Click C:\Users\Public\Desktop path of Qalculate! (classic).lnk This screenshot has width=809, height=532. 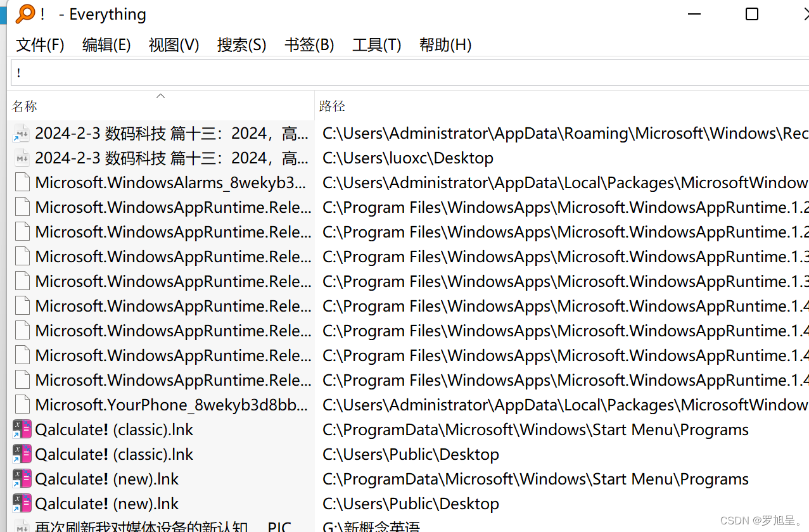[411, 454]
